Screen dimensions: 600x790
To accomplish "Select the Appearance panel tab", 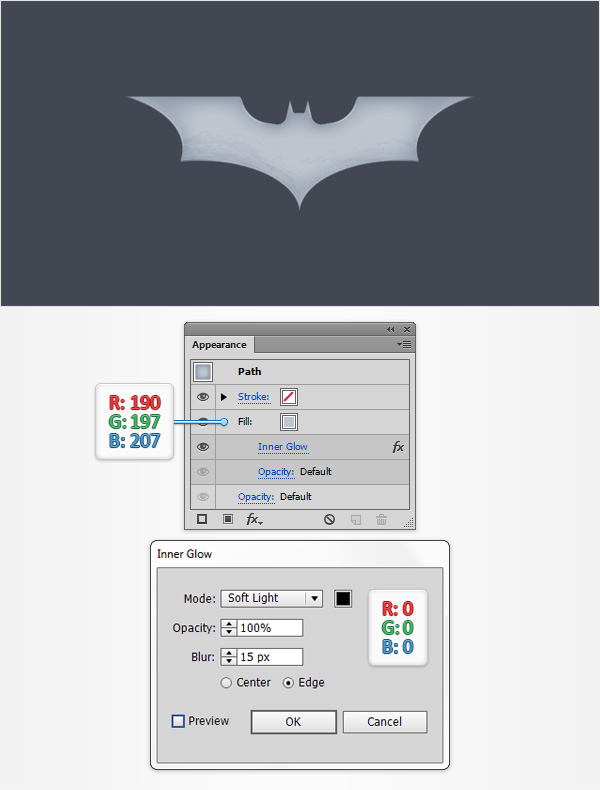I will click(x=219, y=345).
